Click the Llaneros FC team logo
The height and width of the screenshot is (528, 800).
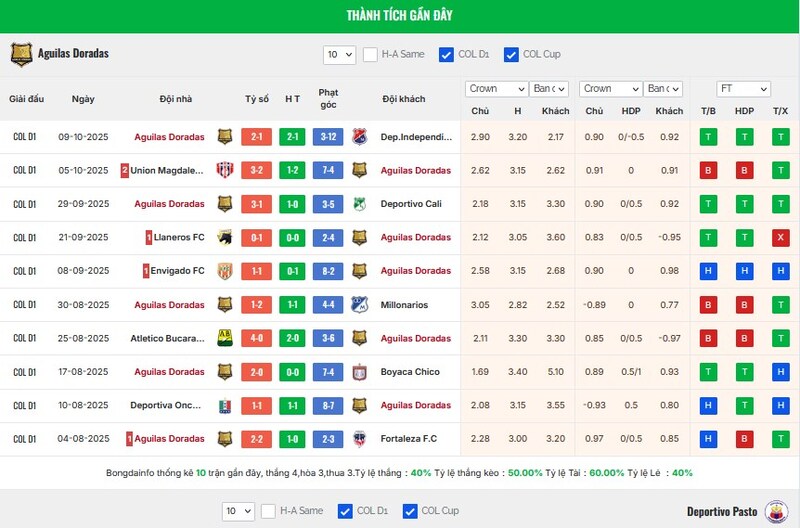click(x=225, y=238)
